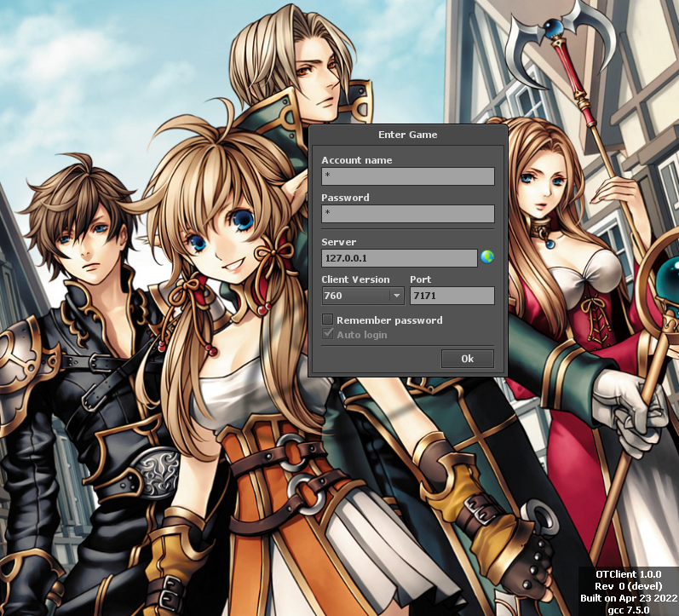The height and width of the screenshot is (616, 679).
Task: Toggle the Auto login checkbox
Action: click(327, 334)
